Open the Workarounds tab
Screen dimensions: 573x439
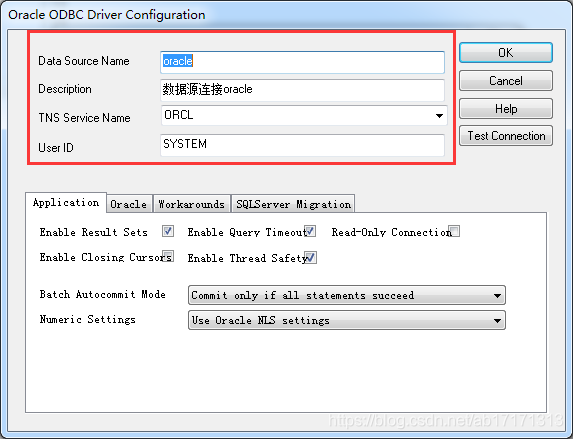[x=191, y=204]
